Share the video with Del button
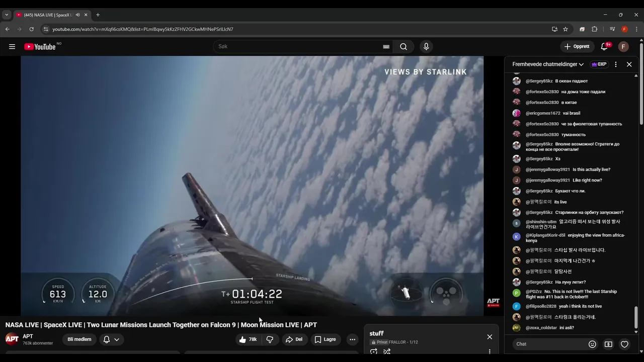Image resolution: width=644 pixels, height=362 pixels. [x=294, y=339]
